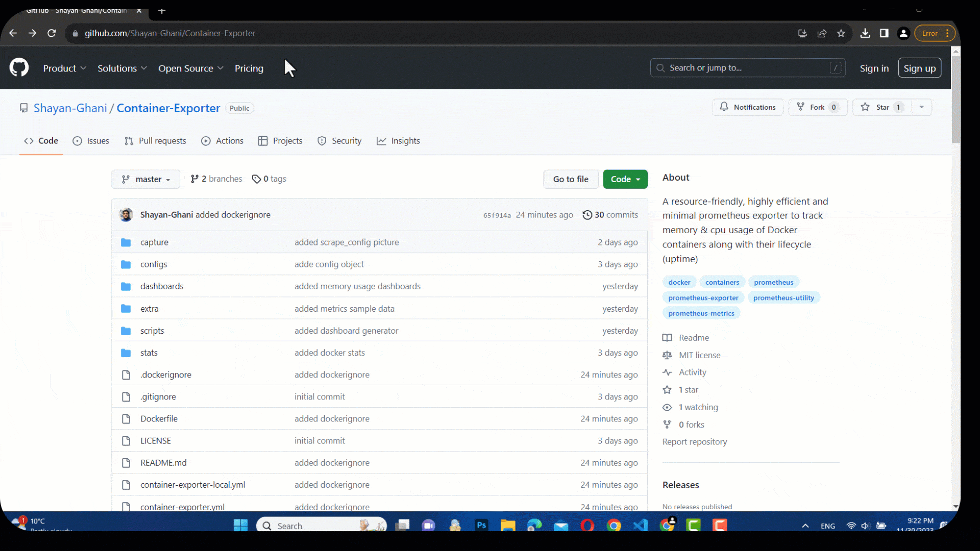This screenshot has width=980, height=551.
Task: Open the Readme link in About
Action: (x=694, y=338)
